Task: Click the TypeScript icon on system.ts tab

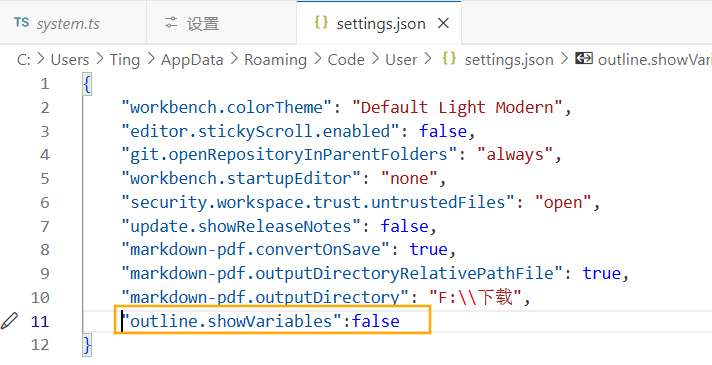Action: pyautogui.click(x=21, y=23)
